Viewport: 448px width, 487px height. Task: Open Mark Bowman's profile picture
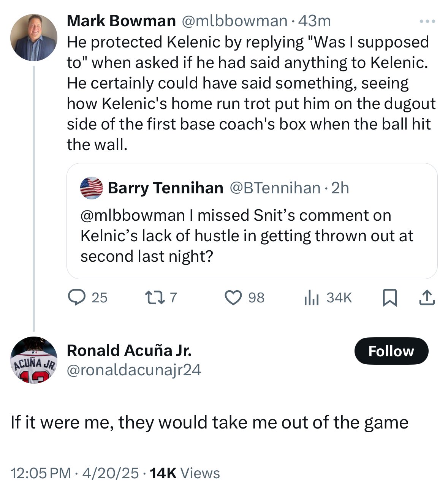pyautogui.click(x=33, y=37)
